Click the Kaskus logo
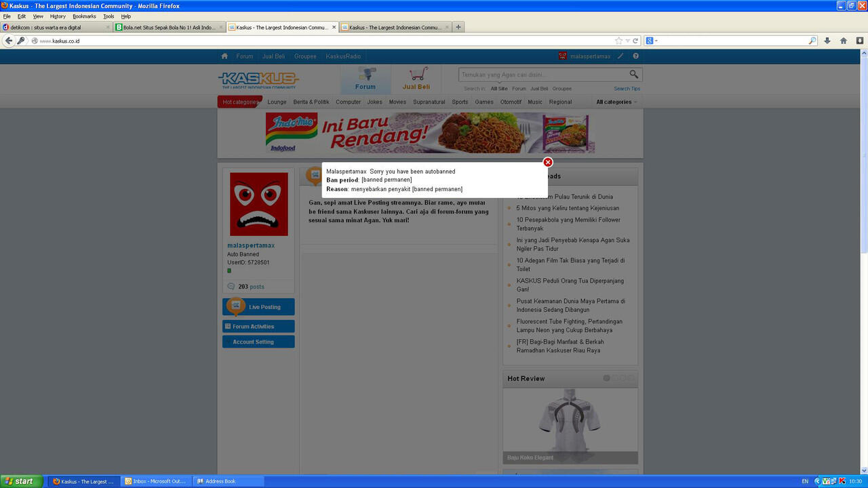 click(x=258, y=80)
